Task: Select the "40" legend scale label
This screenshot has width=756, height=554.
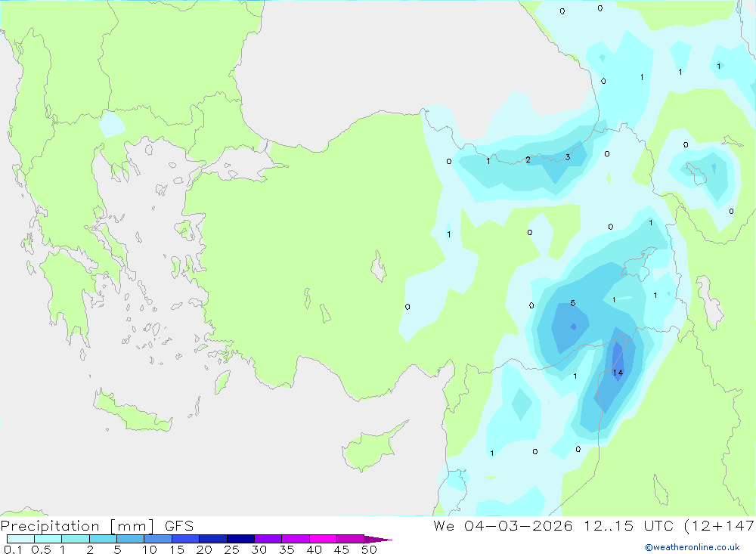Action: tap(314, 549)
